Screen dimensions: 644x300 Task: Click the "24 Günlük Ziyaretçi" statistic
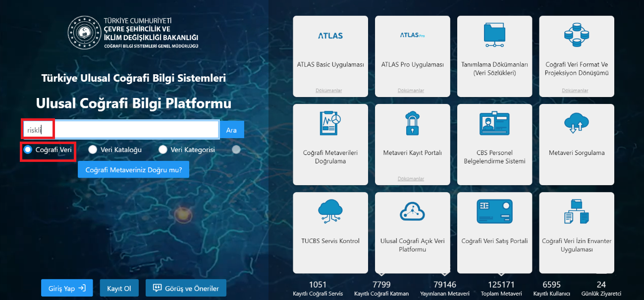(x=601, y=289)
